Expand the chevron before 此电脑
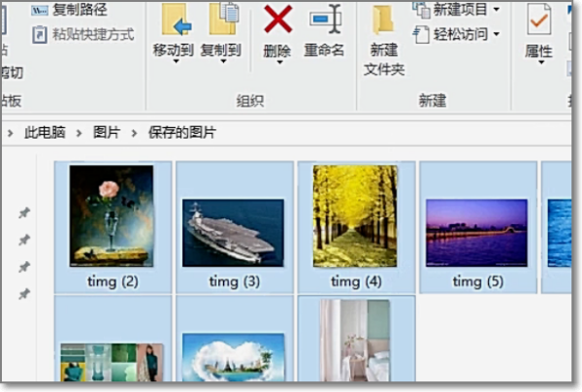The image size is (582, 392). 10,133
